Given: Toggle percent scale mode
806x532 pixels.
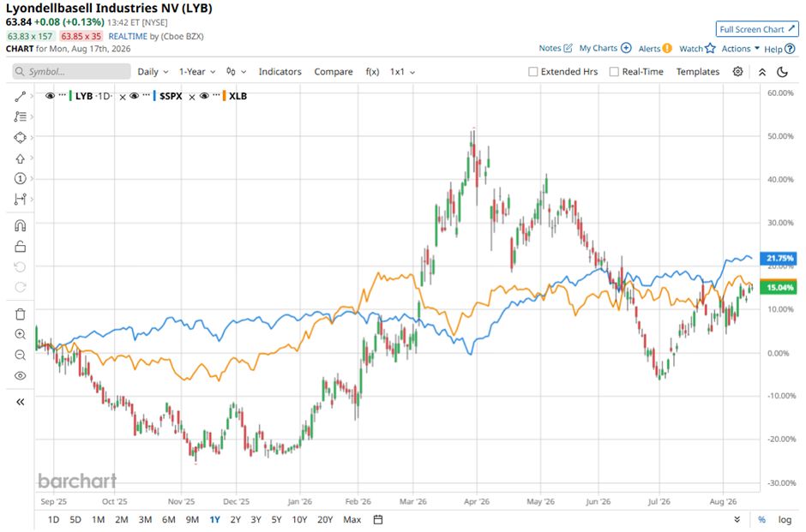Looking at the screenshot, I should coord(761,520).
